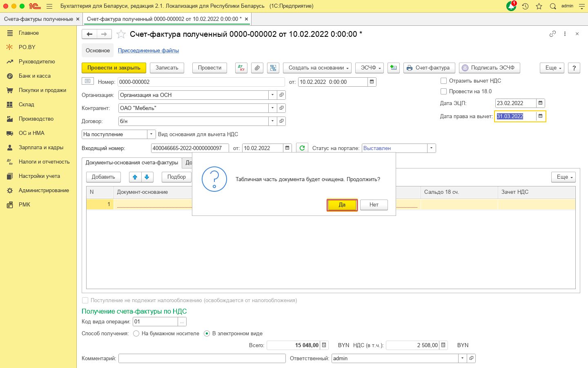Click the move row up arrow
The image size is (588, 368).
135,177
